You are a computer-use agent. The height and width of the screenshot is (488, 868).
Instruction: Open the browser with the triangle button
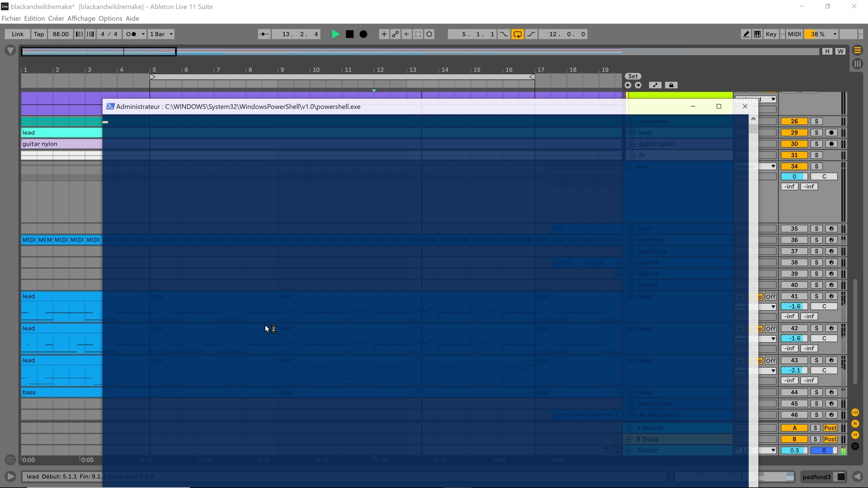click(10, 51)
